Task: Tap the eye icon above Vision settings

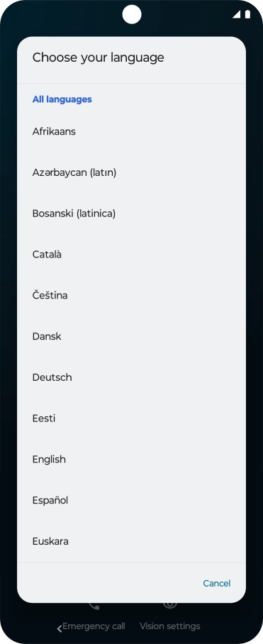Action: point(170,606)
